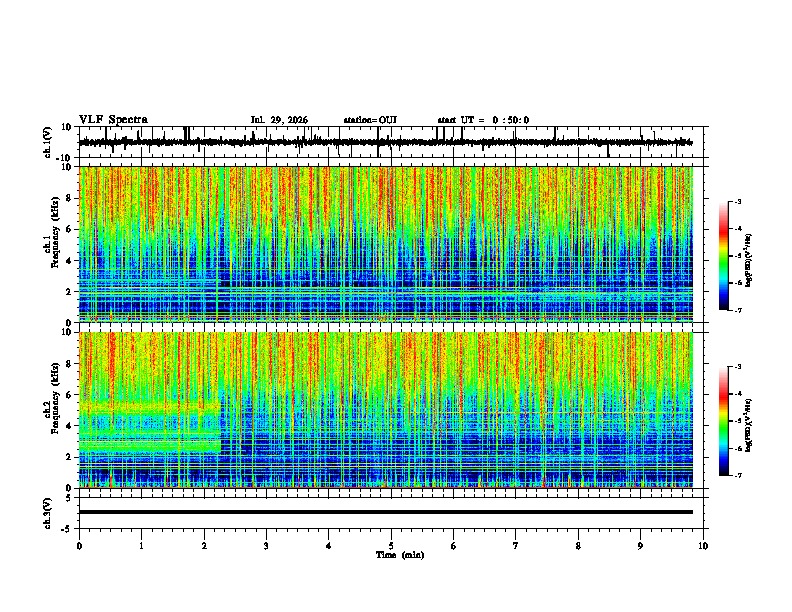Image resolution: width=792 pixels, height=612 pixels.
Task: Click the time axis tick label "9"
Action: pyautogui.click(x=640, y=546)
